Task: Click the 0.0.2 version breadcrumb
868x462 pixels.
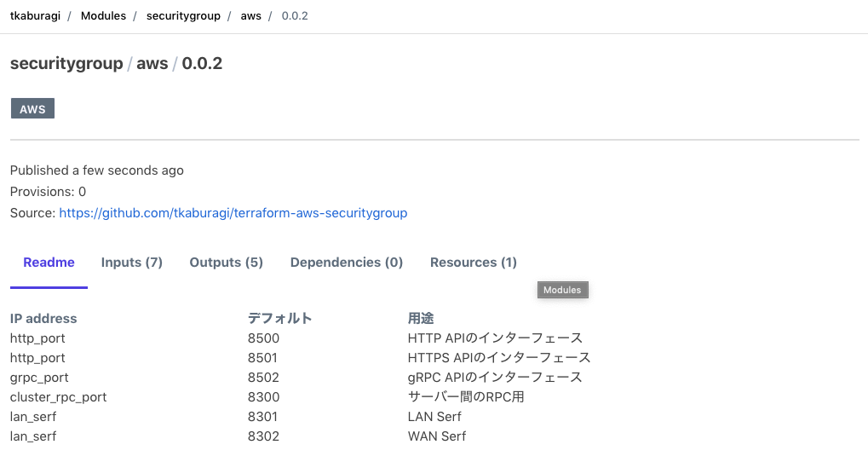Action: coord(295,16)
